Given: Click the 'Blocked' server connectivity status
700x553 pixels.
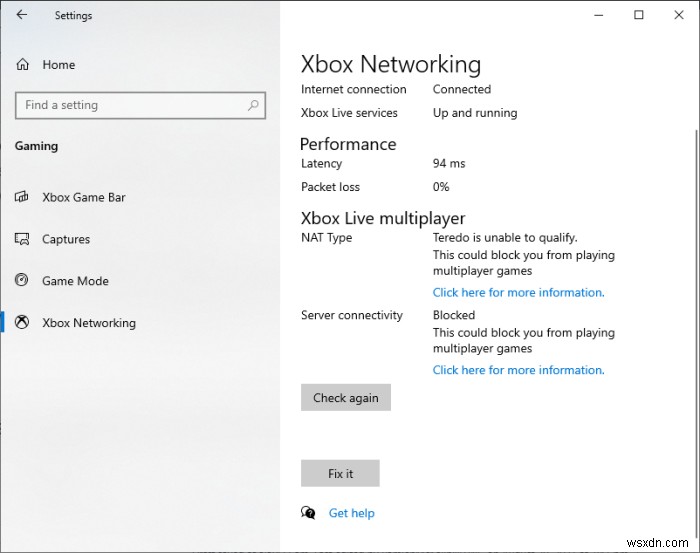Looking at the screenshot, I should tap(454, 315).
